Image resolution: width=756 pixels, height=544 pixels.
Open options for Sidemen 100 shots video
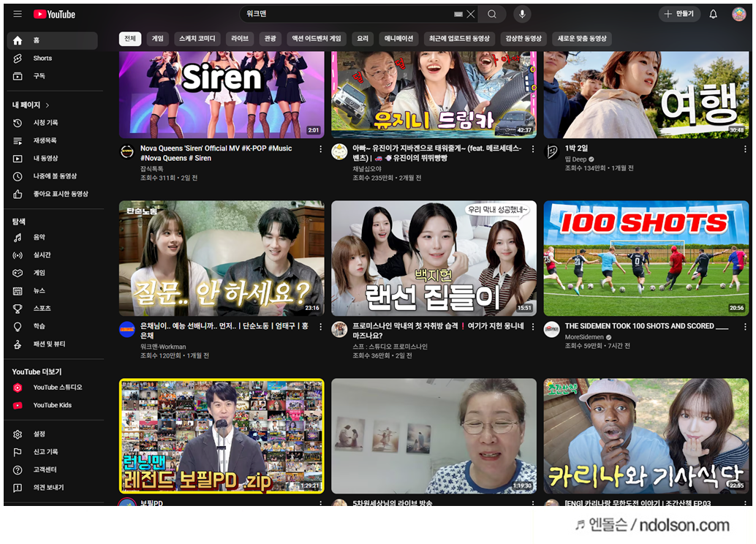click(745, 327)
